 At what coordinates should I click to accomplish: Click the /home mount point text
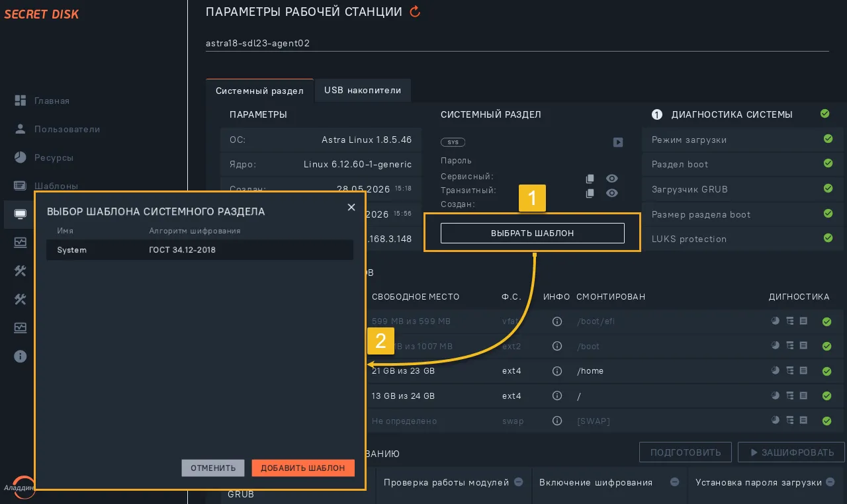coord(590,371)
